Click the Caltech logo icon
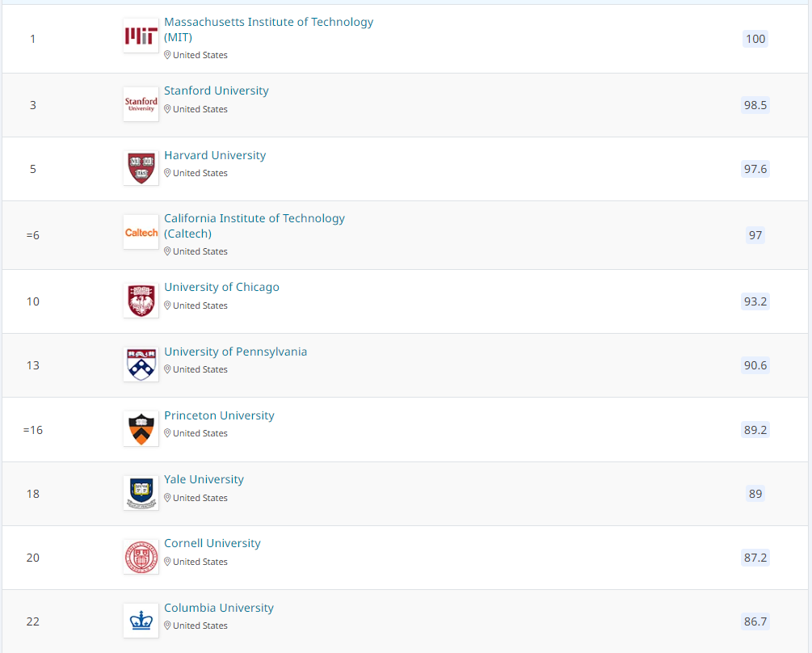 coord(141,232)
